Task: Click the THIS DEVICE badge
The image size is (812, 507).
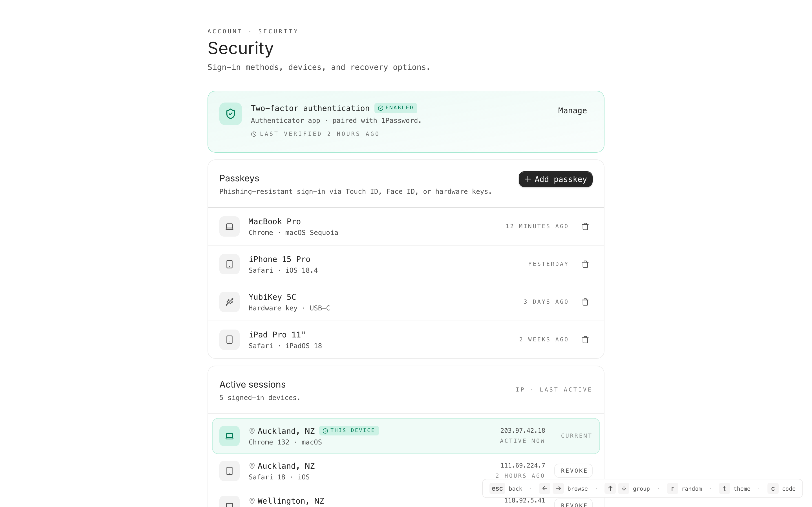Action: (348, 431)
